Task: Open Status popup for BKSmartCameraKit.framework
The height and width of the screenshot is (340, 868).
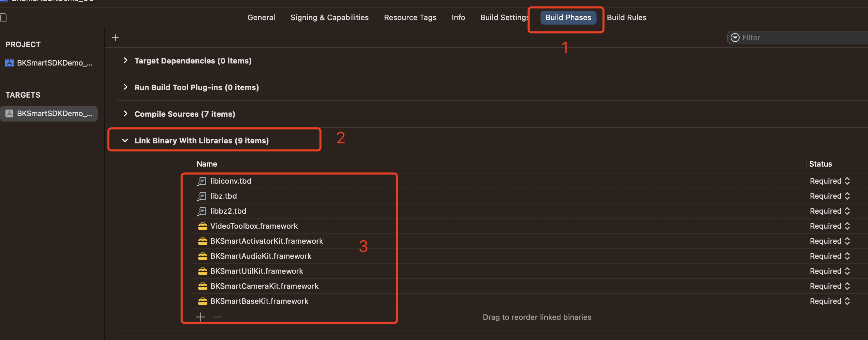Action: tap(830, 286)
